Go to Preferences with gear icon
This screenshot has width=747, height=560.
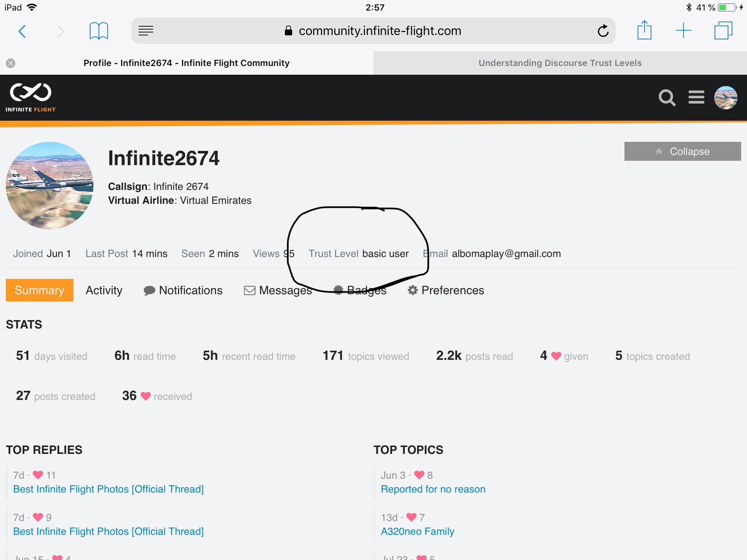click(446, 290)
